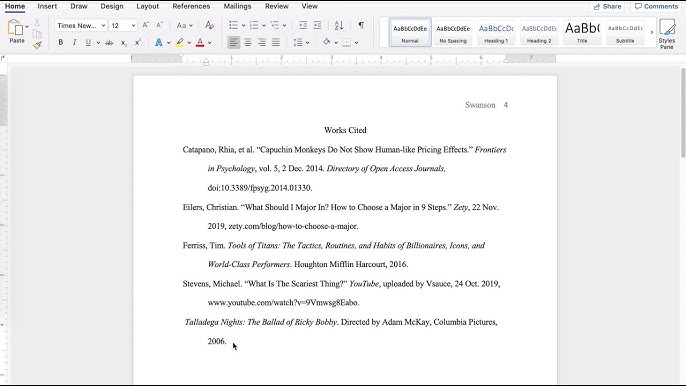Click the Cut scissors icon
The height and width of the screenshot is (386, 686).
click(x=37, y=23)
